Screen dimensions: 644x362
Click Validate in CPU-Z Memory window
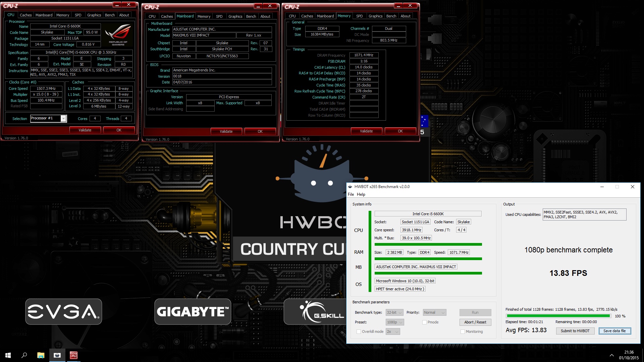click(x=366, y=131)
